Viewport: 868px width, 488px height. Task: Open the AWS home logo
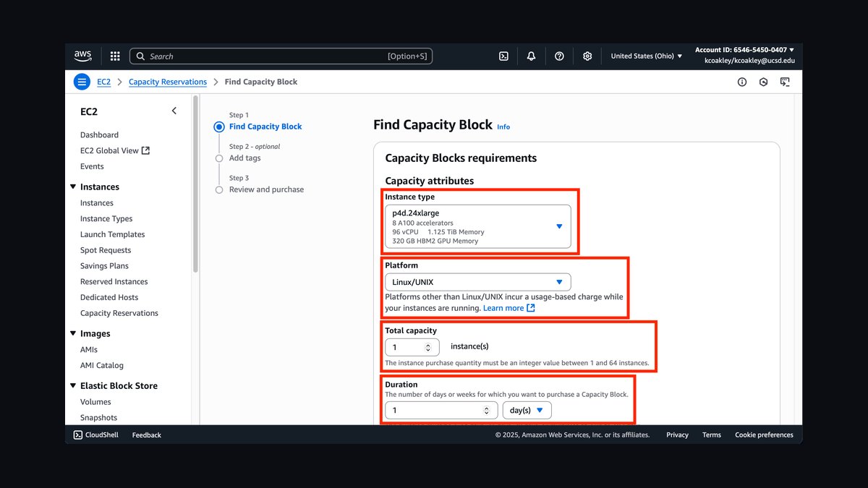tap(82, 56)
